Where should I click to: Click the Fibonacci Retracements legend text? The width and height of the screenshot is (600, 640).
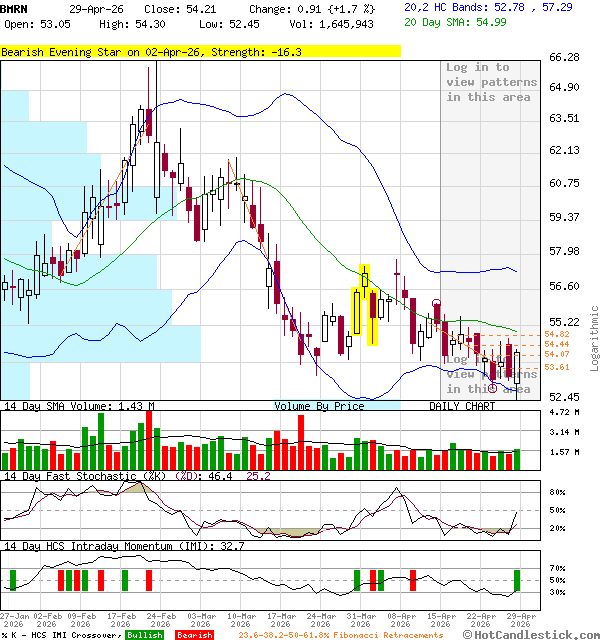(342, 635)
